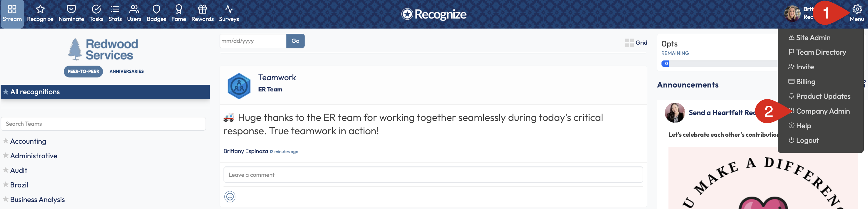Select the PEER-TO-PEER filter pill

point(83,71)
